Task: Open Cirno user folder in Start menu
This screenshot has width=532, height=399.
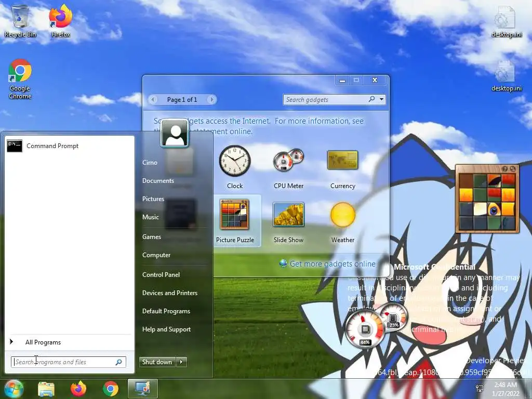Action: [x=150, y=163]
